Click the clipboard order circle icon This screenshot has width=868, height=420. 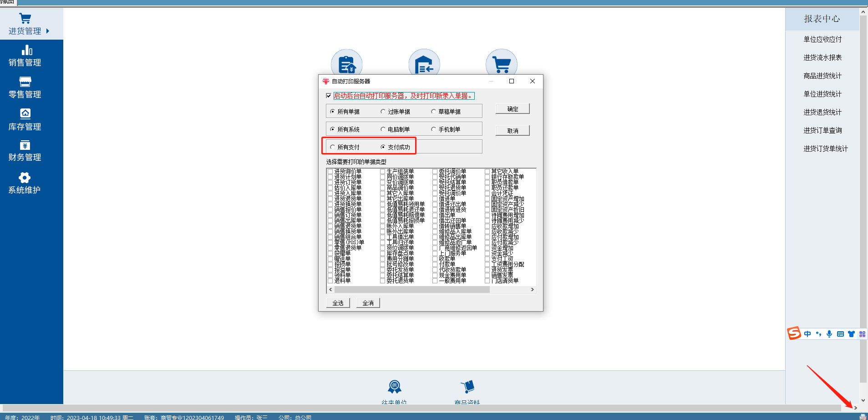(x=347, y=64)
